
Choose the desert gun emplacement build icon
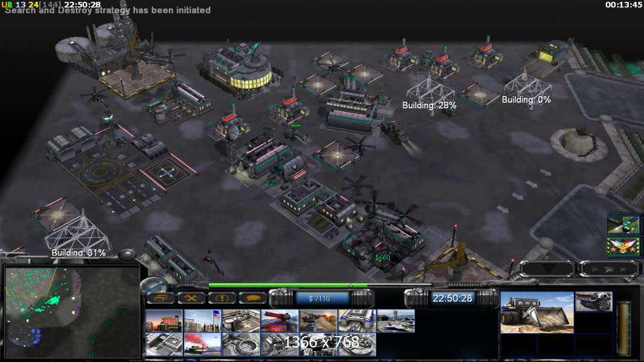click(x=318, y=321)
